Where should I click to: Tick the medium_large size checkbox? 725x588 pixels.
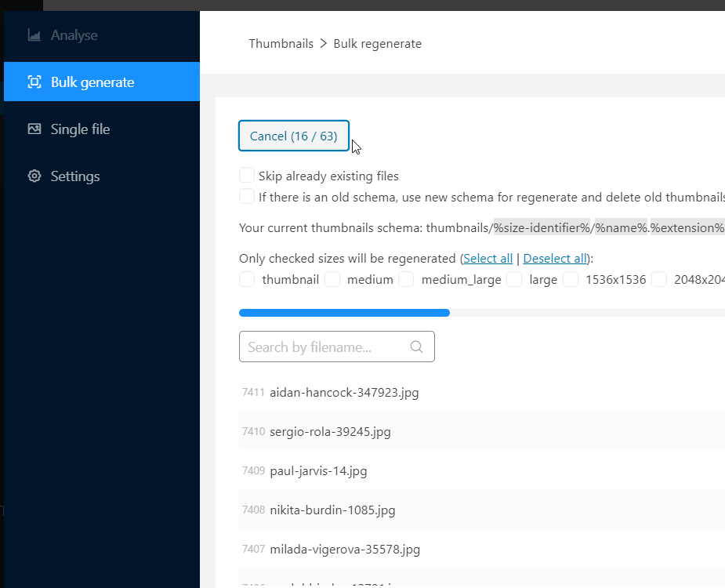coord(406,279)
